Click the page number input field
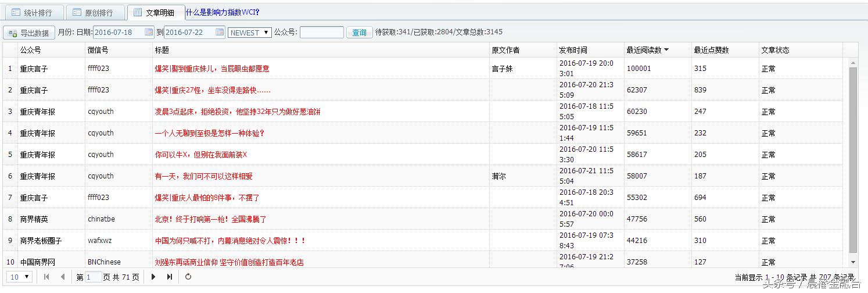 94,277
